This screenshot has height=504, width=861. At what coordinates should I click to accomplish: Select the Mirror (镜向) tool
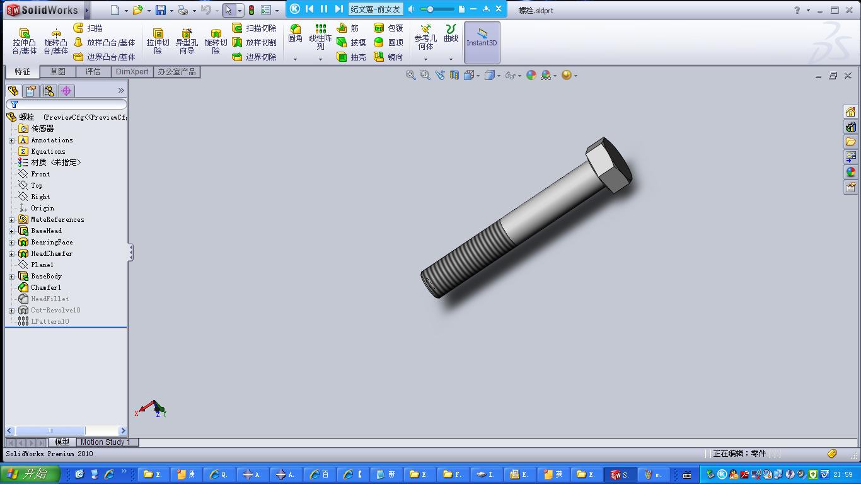388,57
